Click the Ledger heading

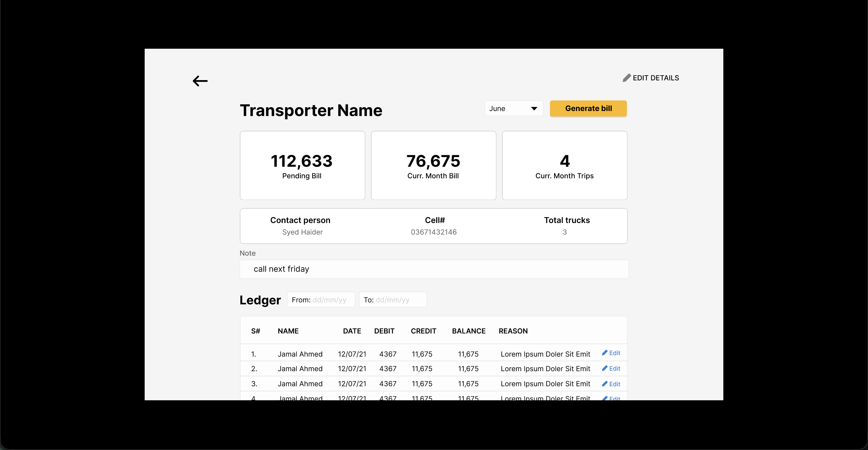(260, 300)
